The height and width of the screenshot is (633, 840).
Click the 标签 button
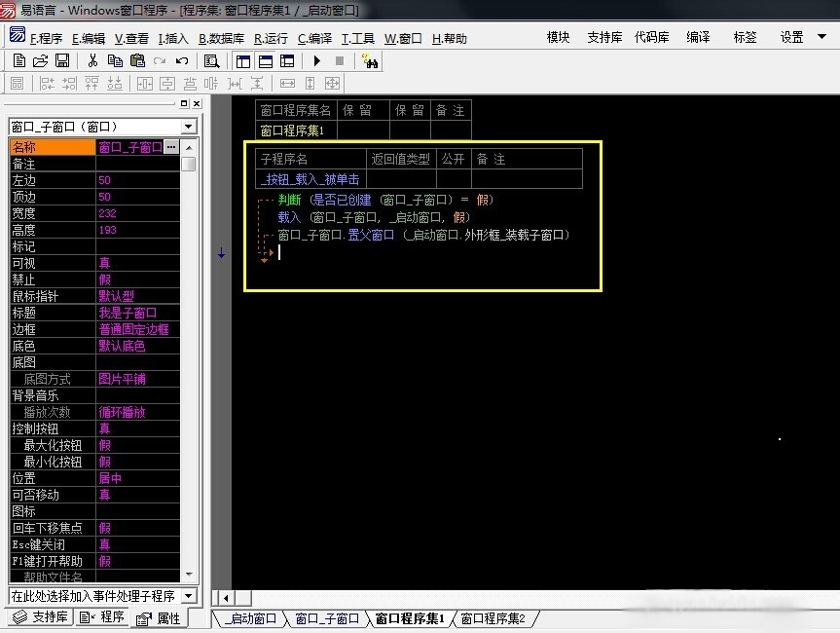click(745, 37)
